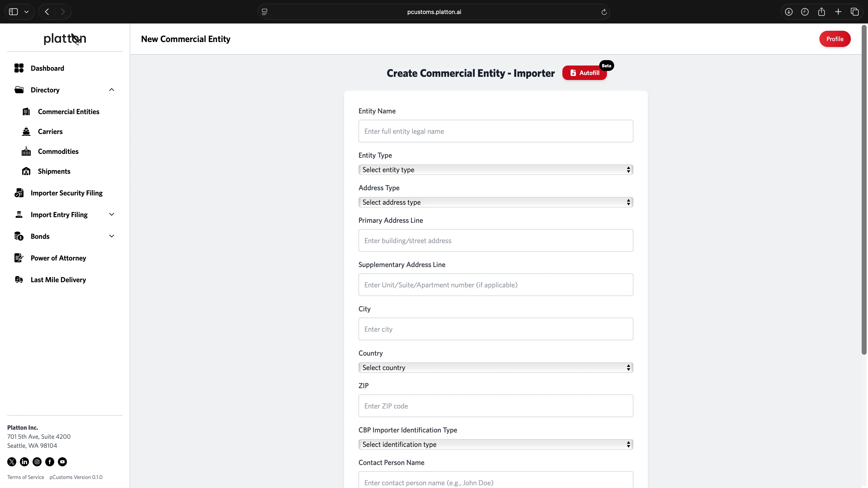This screenshot has height=488, width=868.
Task: Click the Dashboard grid icon
Action: (19, 68)
